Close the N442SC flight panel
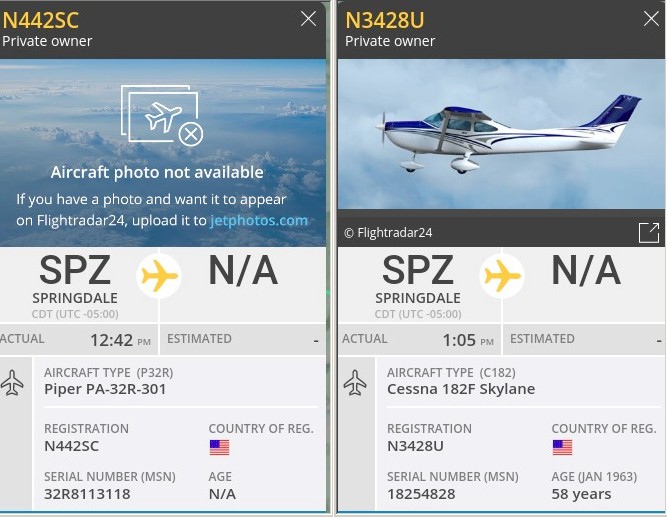 pyautogui.click(x=309, y=19)
